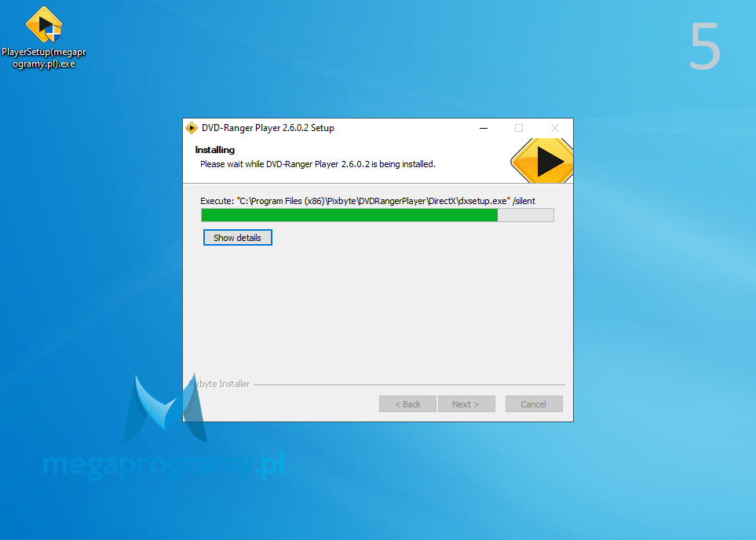Show details of the installation

238,238
